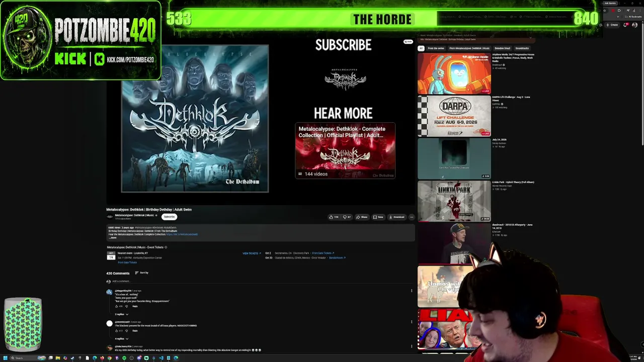The height and width of the screenshot is (362, 644).
Task: Click the Add a comment field
Action: pyautogui.click(x=261, y=282)
